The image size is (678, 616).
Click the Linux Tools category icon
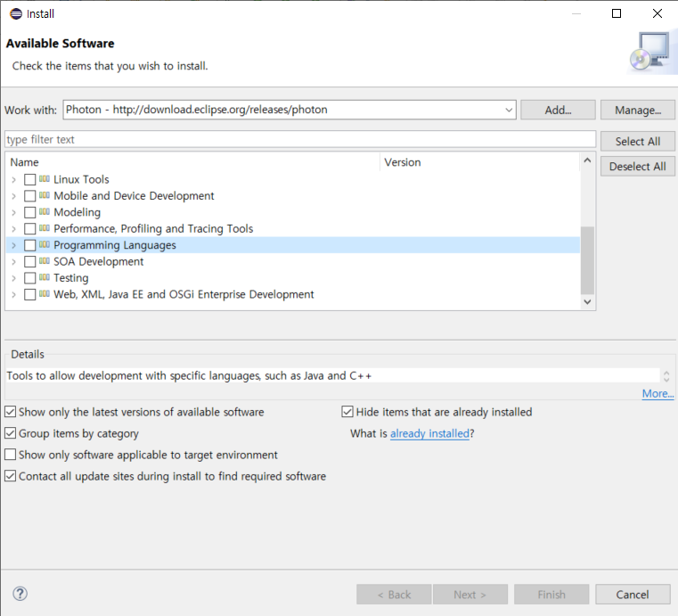pyautogui.click(x=45, y=178)
